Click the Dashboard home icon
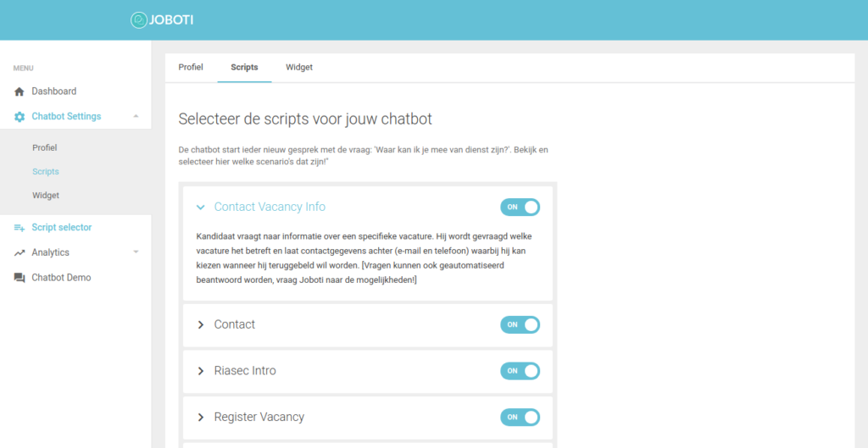Image resolution: width=868 pixels, height=448 pixels. point(19,91)
